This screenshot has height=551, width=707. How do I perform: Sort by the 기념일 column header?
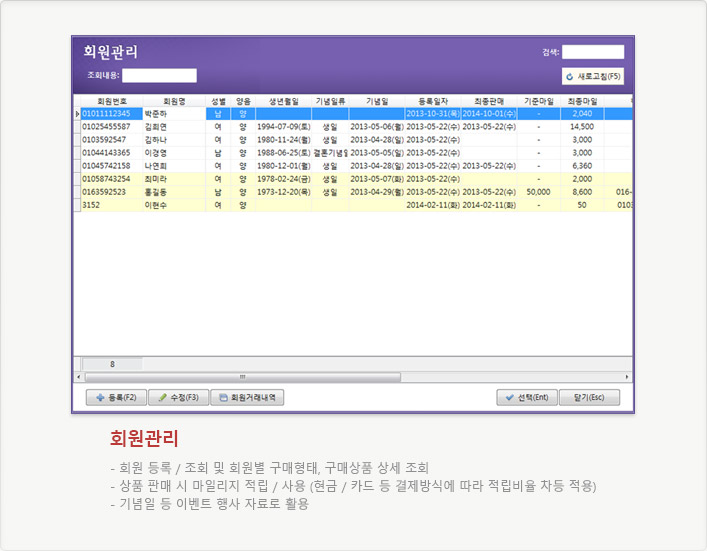tap(377, 101)
